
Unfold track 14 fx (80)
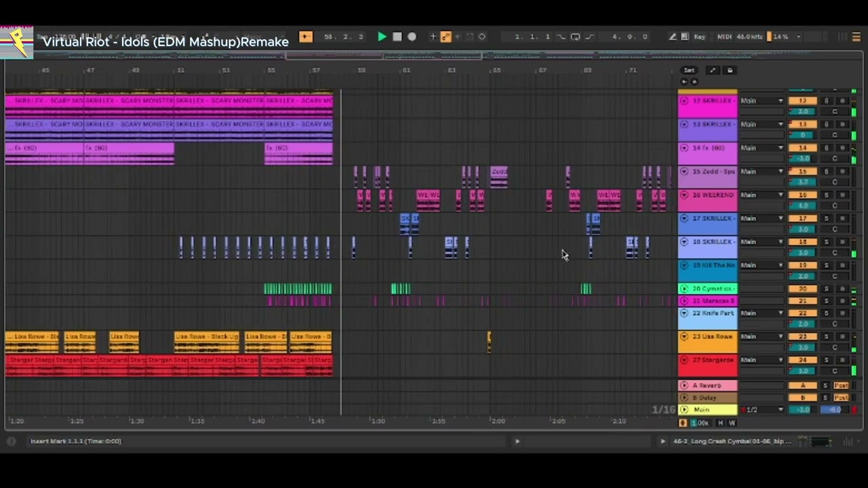[684, 148]
